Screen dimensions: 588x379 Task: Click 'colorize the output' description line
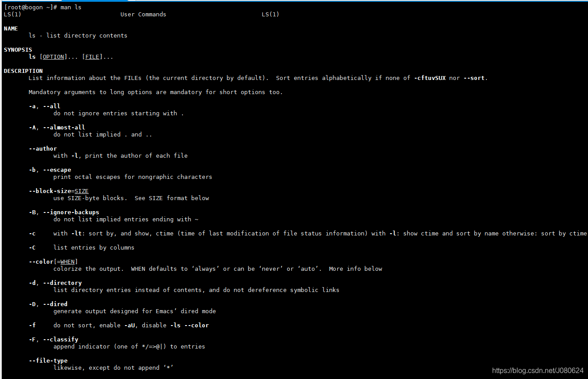[x=218, y=269]
